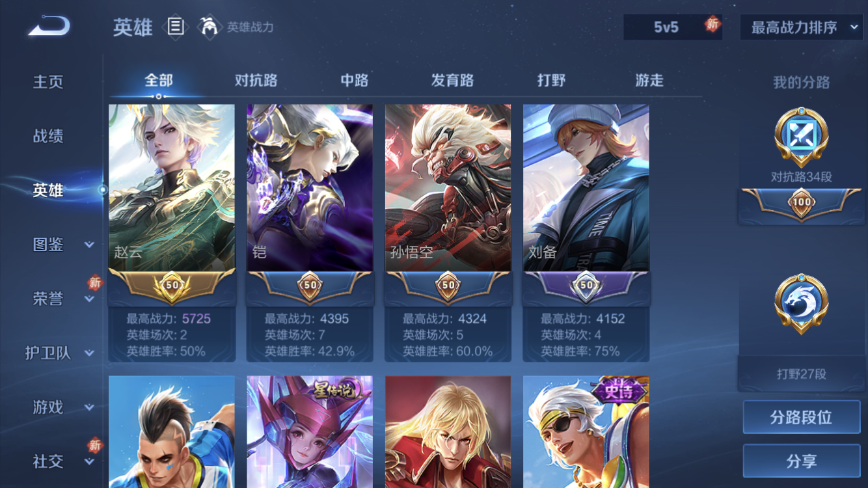
Task: Click the 打野27段 wolf badge icon
Action: coord(801,303)
